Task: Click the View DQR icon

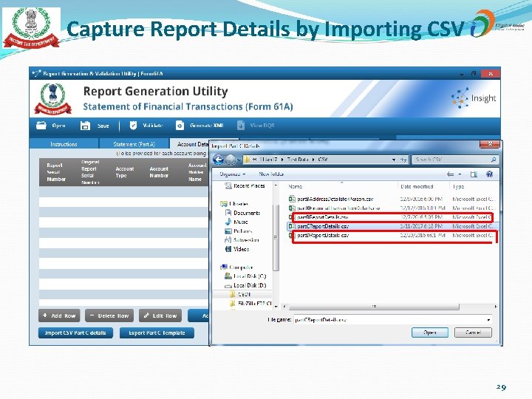Action: (x=241, y=126)
